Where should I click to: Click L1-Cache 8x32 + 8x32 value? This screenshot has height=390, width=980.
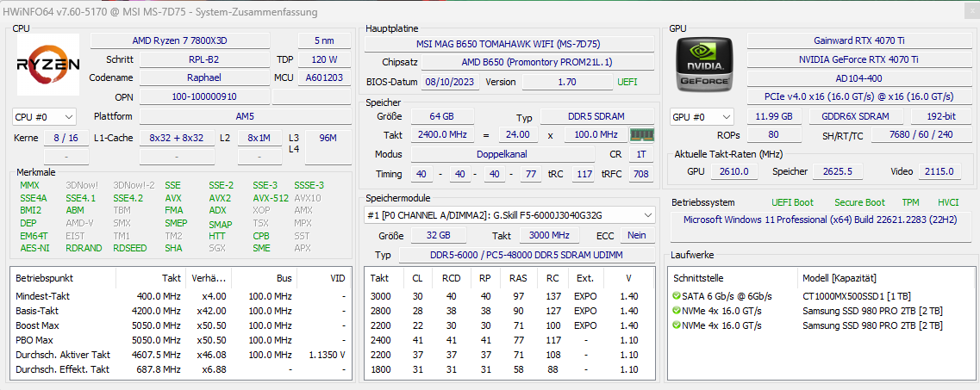point(177,138)
